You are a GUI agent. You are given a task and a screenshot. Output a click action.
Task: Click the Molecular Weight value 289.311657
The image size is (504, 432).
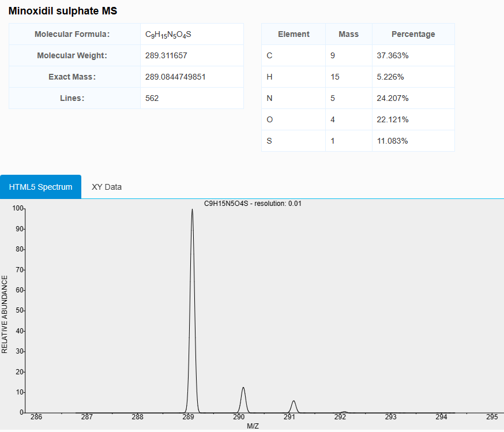166,56
